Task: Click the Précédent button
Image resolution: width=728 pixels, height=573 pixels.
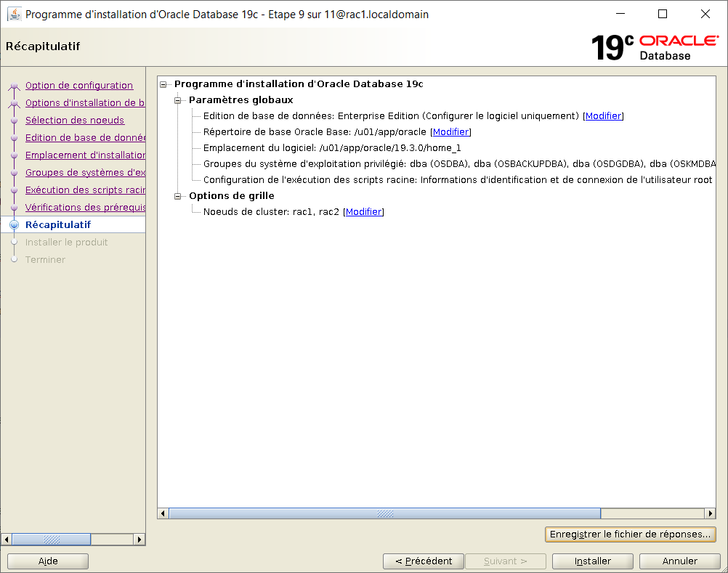Action: (424, 561)
